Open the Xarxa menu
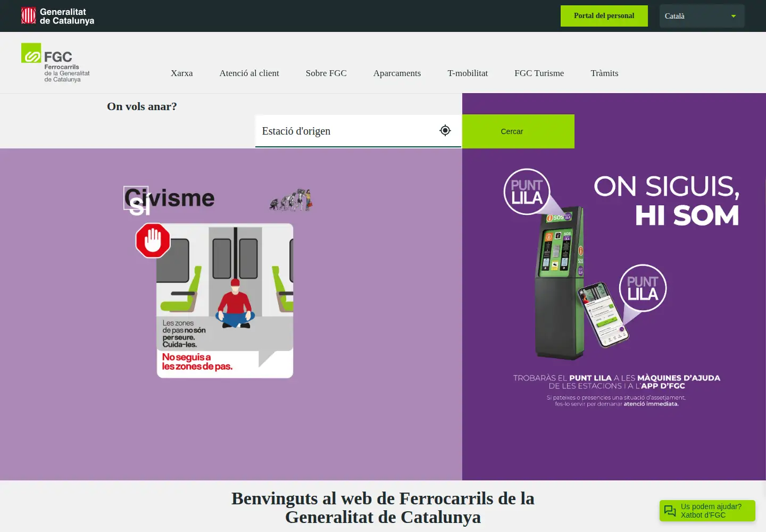 pos(182,73)
